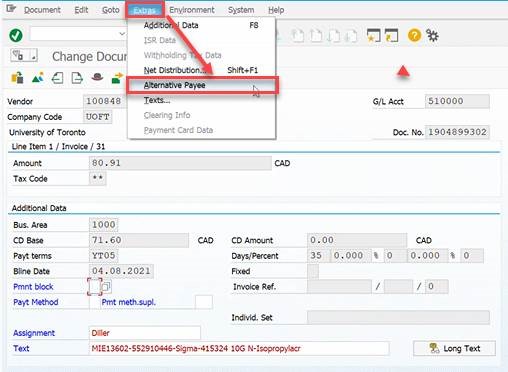Click the first Invoice Ref. field
Screen dimensions: 508x372
(x=339, y=287)
